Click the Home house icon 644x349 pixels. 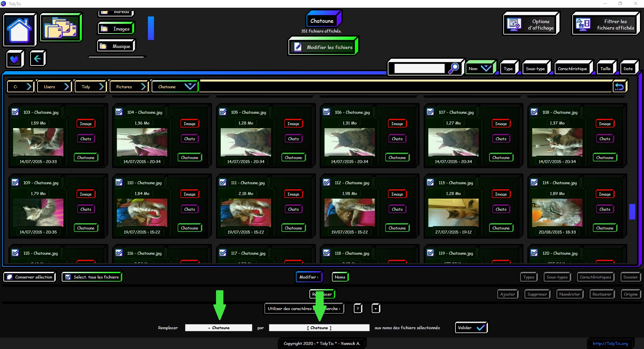19,30
